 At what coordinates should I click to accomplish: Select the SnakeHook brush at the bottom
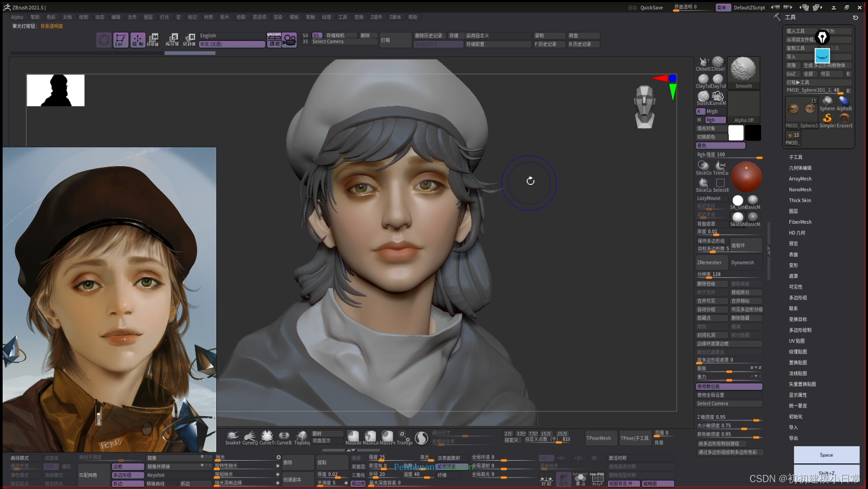point(233,437)
